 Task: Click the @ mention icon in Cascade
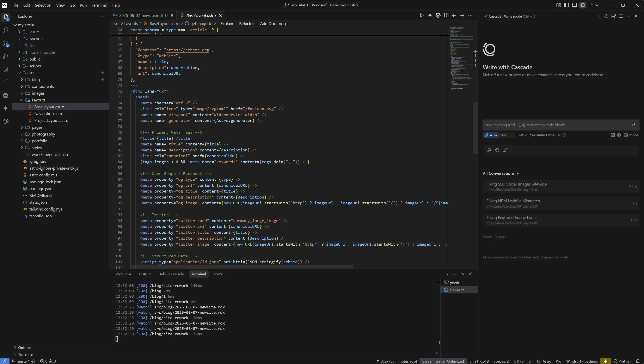click(x=619, y=135)
